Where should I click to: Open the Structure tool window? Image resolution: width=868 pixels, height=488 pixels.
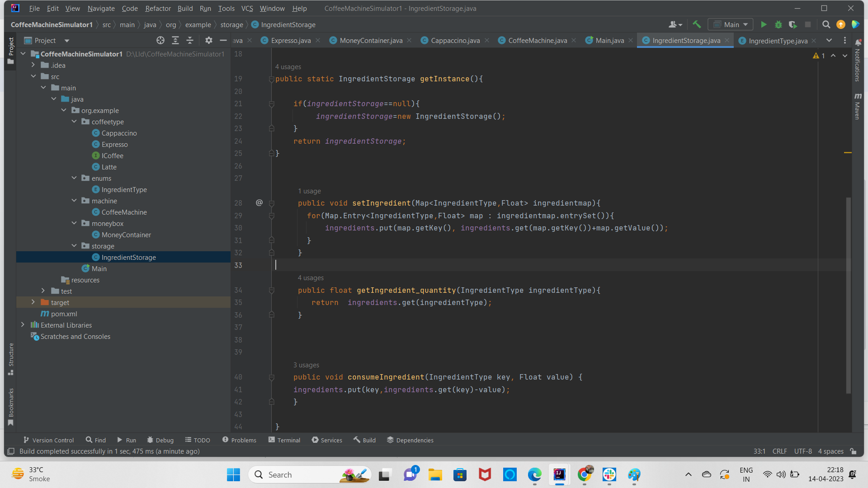click(x=11, y=359)
